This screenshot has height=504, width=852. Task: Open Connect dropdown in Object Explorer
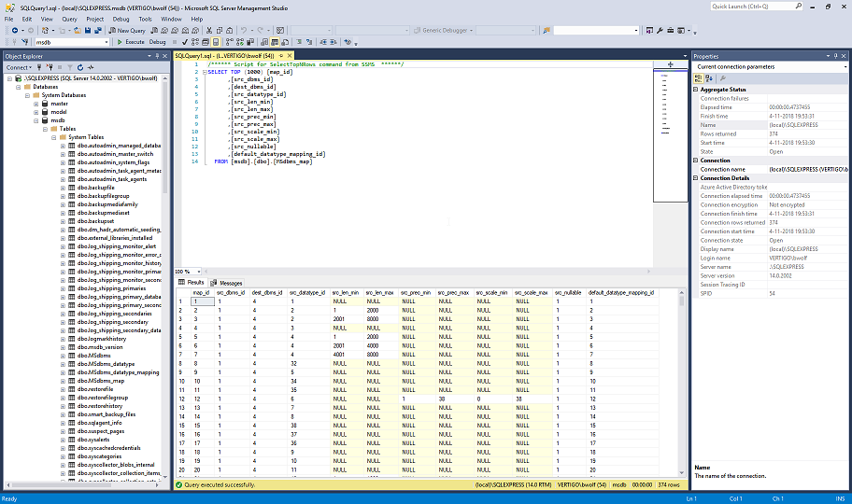pos(19,67)
